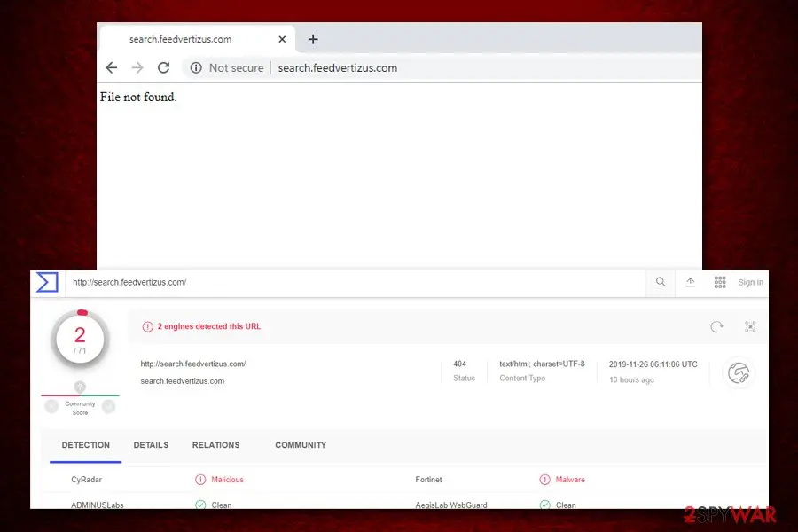Run search with the magnifier icon
The height and width of the screenshot is (532, 798).
(660, 282)
